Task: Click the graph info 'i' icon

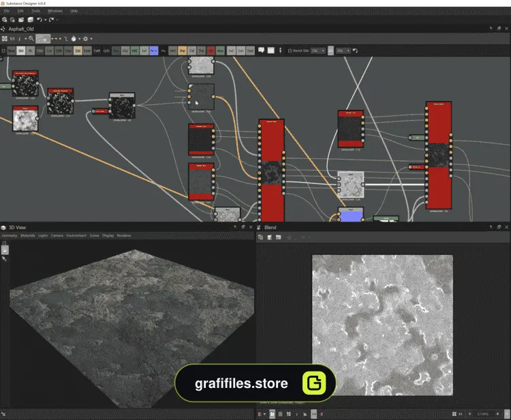Action: coord(20,38)
